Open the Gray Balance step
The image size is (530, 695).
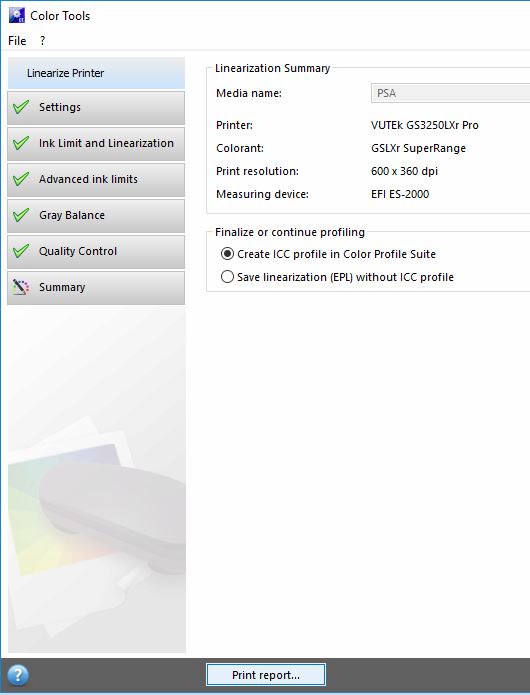pos(96,216)
